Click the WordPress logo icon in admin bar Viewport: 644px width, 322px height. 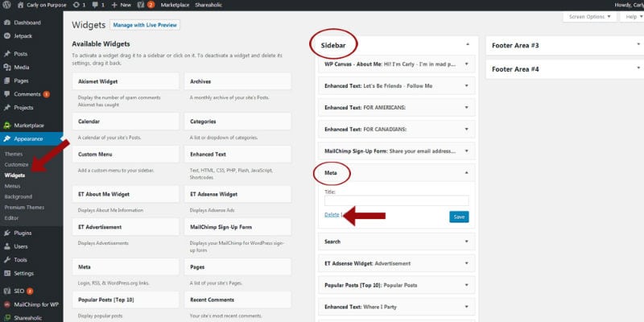click(x=6, y=5)
